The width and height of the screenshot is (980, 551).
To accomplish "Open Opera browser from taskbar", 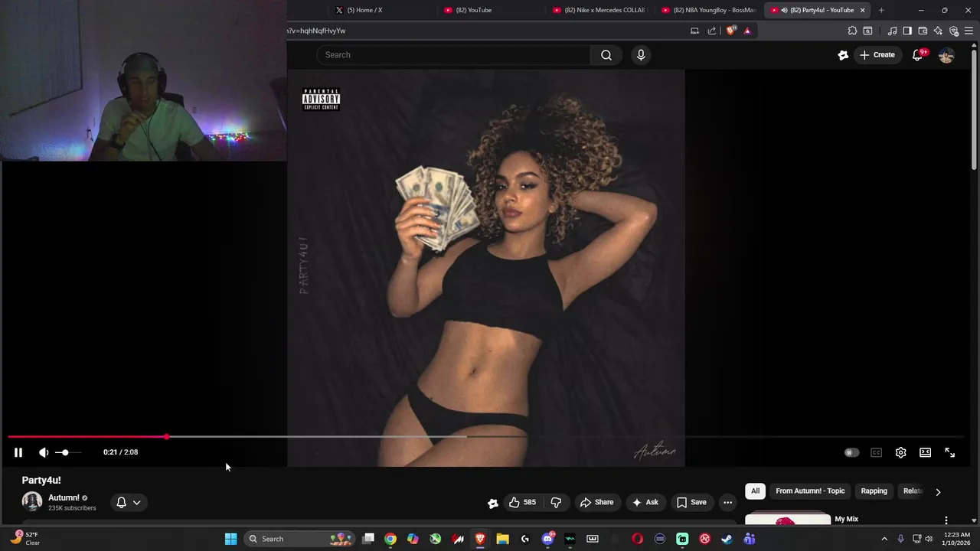I will click(x=637, y=539).
